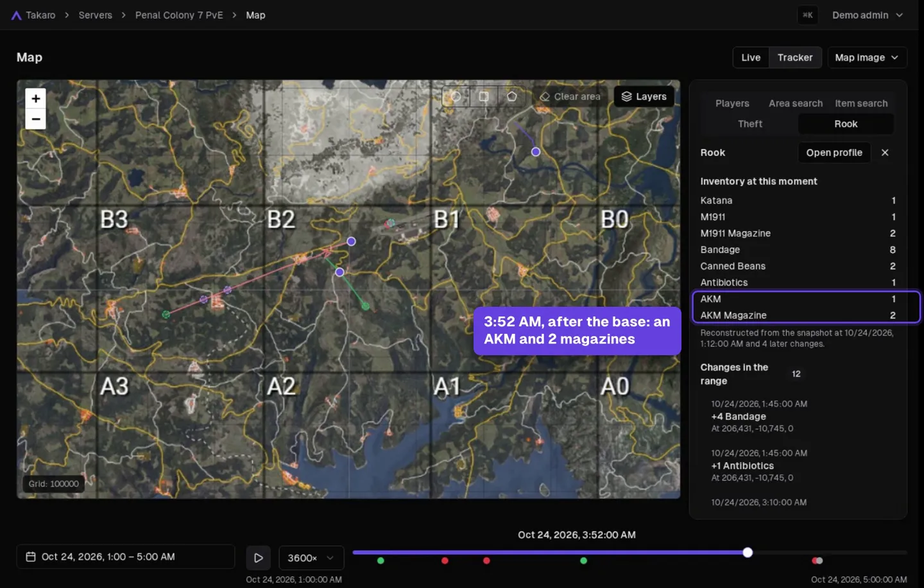Open the date range calendar picker
The height and width of the screenshot is (588, 924).
pos(126,557)
